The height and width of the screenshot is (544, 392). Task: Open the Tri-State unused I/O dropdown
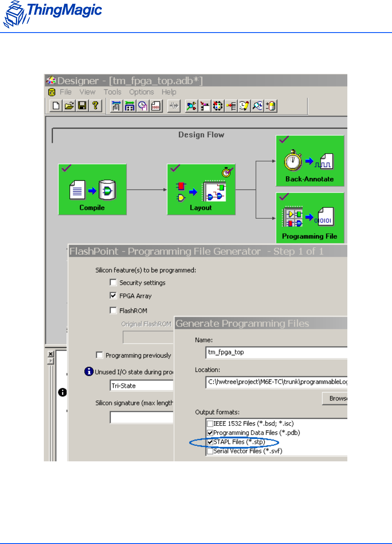142,385
